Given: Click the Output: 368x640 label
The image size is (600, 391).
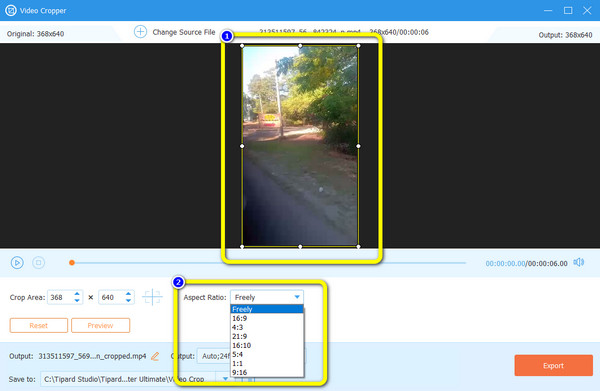Looking at the screenshot, I should [x=565, y=35].
